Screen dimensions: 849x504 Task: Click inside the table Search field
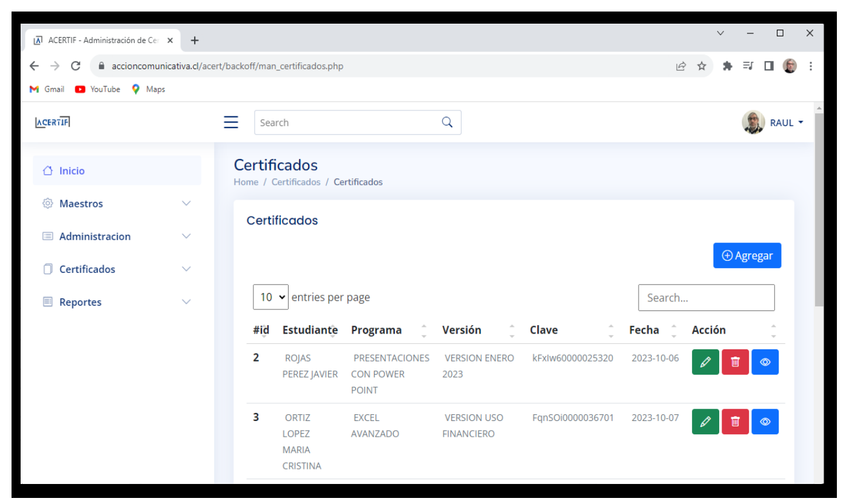pos(707,297)
